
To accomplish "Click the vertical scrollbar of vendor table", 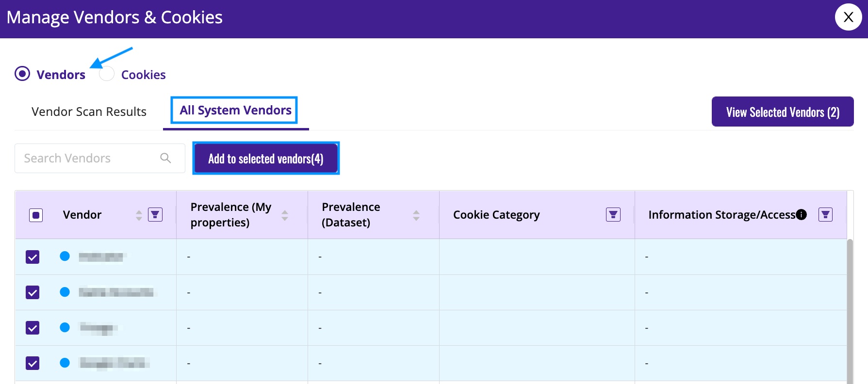I will [850, 311].
